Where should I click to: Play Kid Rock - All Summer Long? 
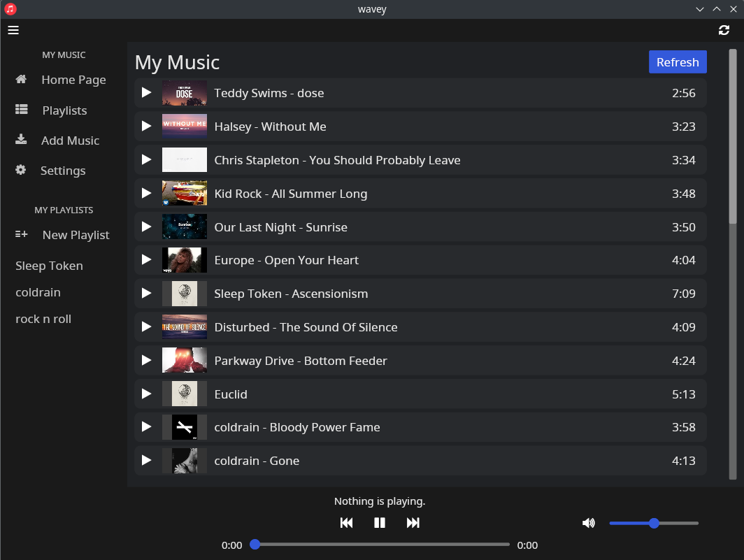click(x=147, y=193)
